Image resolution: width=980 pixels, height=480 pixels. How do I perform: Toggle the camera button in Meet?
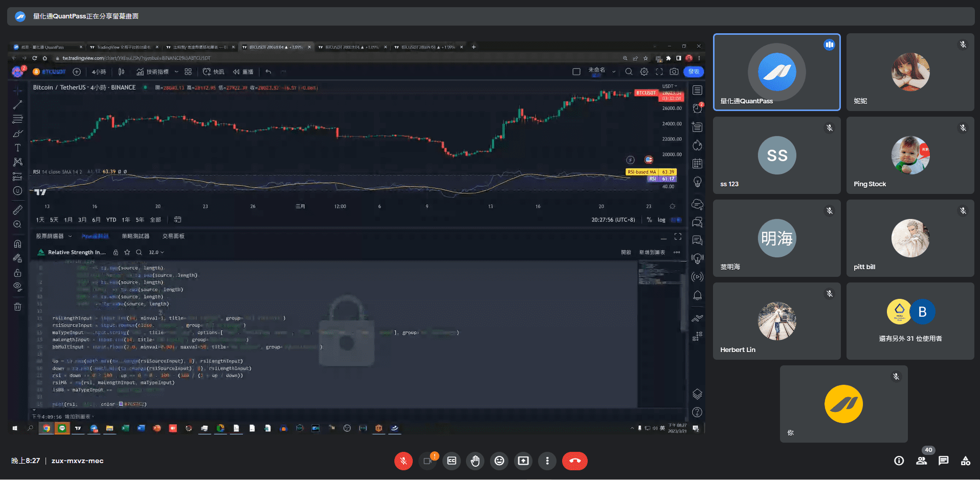[428, 461]
